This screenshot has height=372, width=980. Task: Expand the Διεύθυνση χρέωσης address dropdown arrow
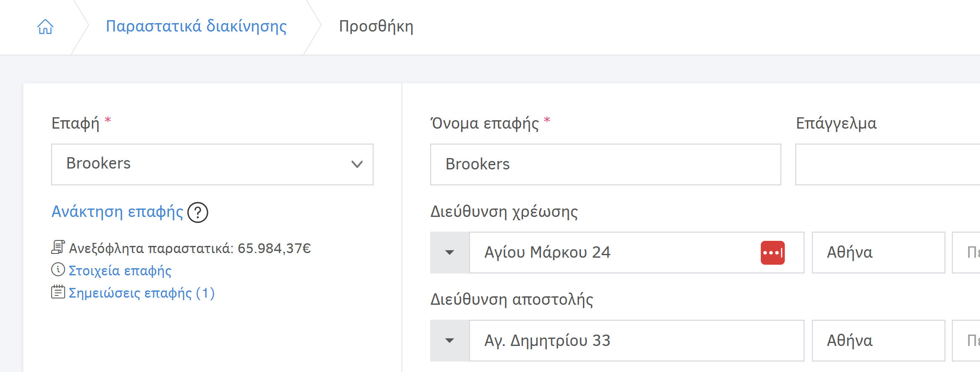449,253
